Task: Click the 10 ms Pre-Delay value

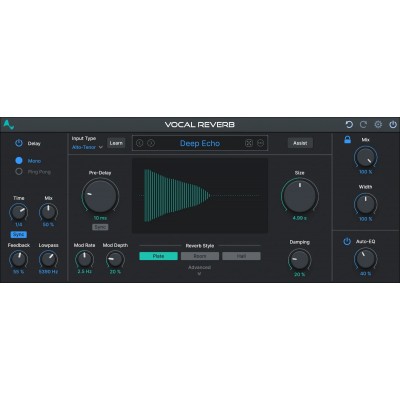Action: pyautogui.click(x=100, y=218)
